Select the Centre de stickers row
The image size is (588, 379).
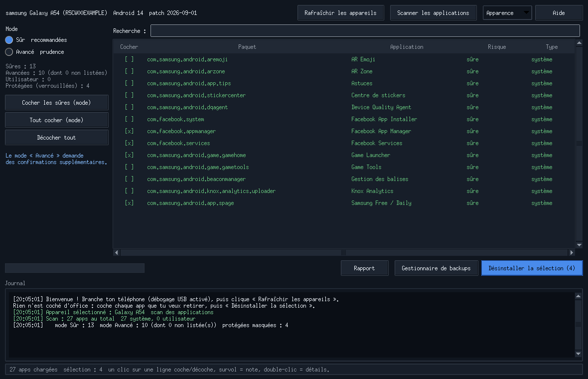coord(344,95)
